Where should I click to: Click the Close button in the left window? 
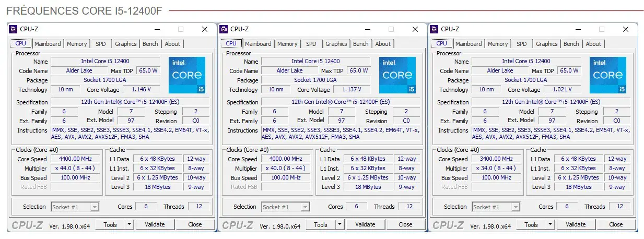click(x=195, y=225)
